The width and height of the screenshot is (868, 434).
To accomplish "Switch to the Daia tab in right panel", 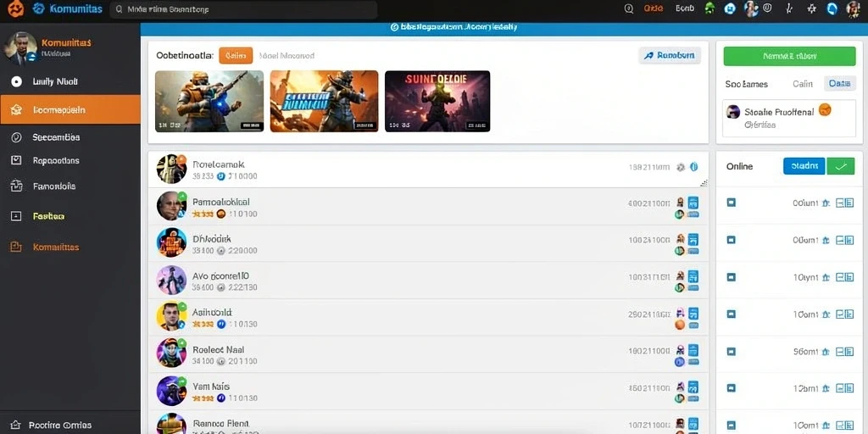I will click(840, 84).
